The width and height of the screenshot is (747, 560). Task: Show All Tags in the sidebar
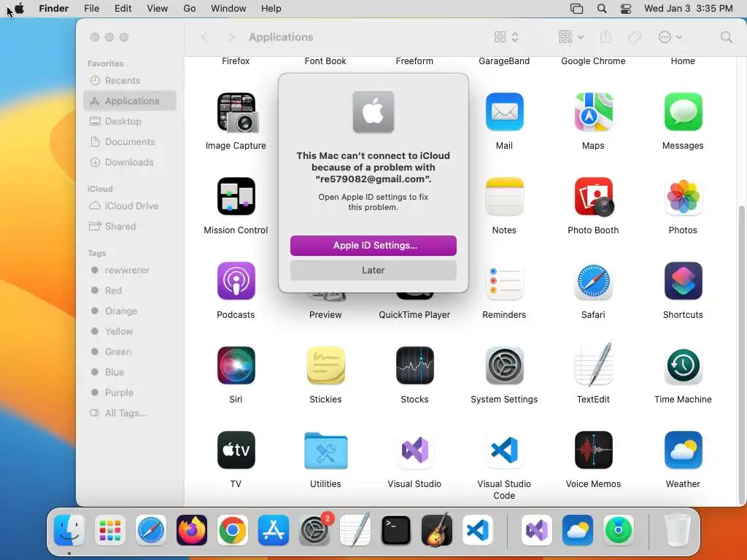[130, 413]
